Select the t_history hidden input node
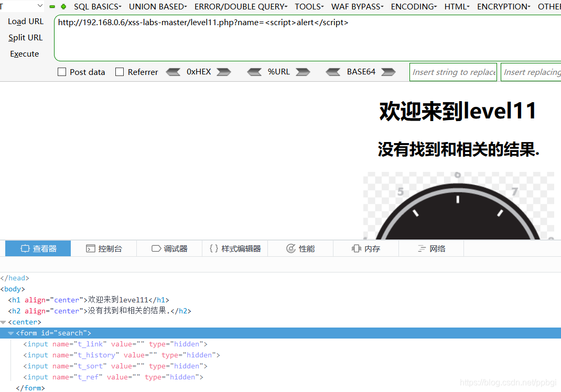The image size is (561, 392). pyautogui.click(x=122, y=355)
